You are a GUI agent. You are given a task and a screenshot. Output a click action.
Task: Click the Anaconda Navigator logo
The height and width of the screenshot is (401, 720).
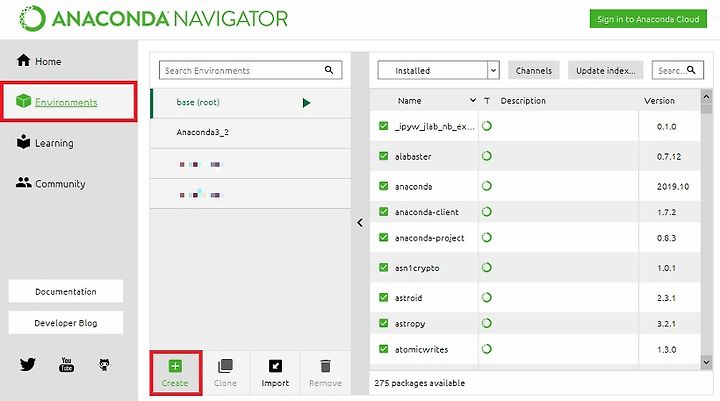click(x=153, y=19)
